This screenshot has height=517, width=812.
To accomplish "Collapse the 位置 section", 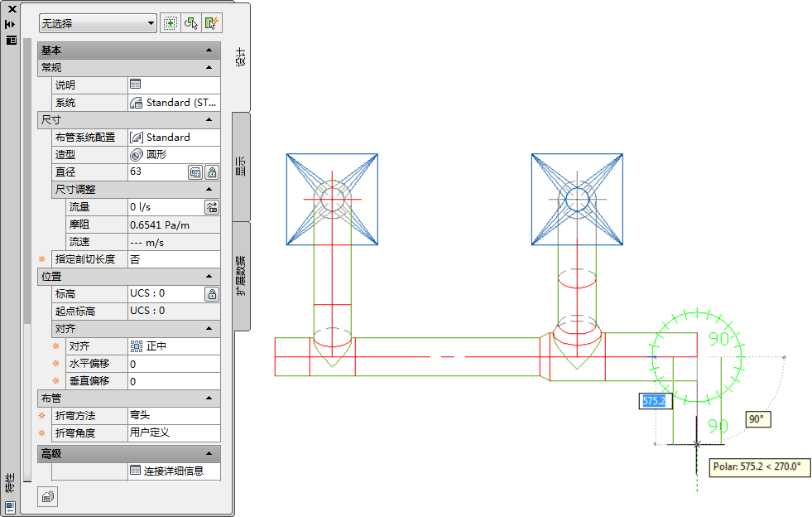I will click(x=209, y=277).
